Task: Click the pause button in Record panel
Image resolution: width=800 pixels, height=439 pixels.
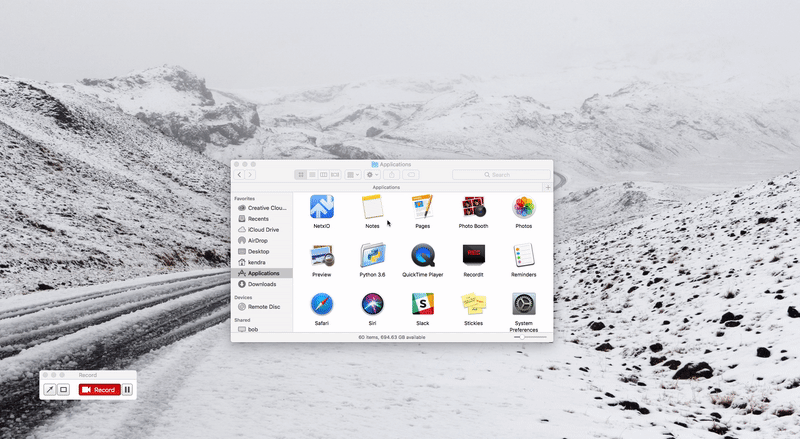Action: [127, 389]
